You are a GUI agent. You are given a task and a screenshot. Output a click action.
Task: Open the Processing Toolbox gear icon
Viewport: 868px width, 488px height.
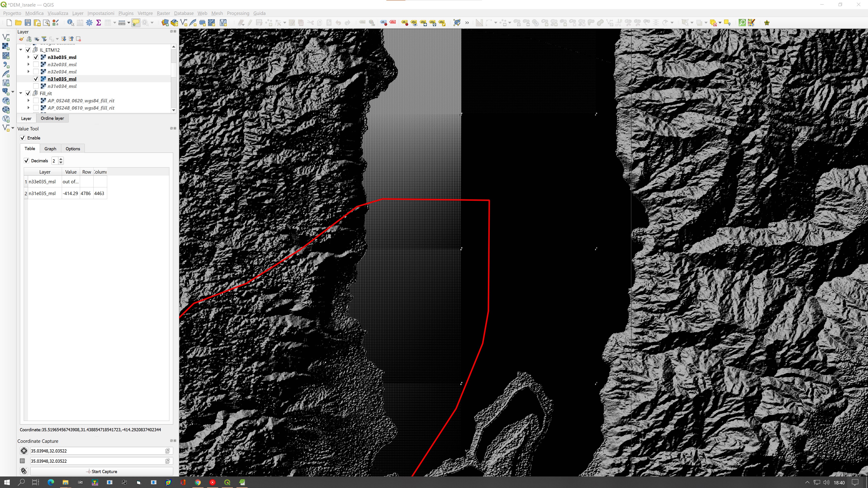coord(89,23)
